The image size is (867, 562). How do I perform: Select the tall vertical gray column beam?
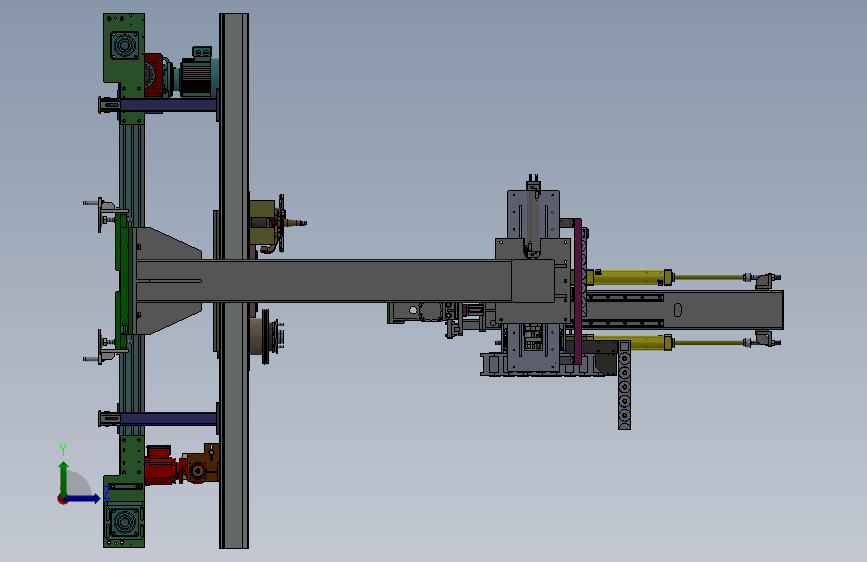(x=234, y=281)
